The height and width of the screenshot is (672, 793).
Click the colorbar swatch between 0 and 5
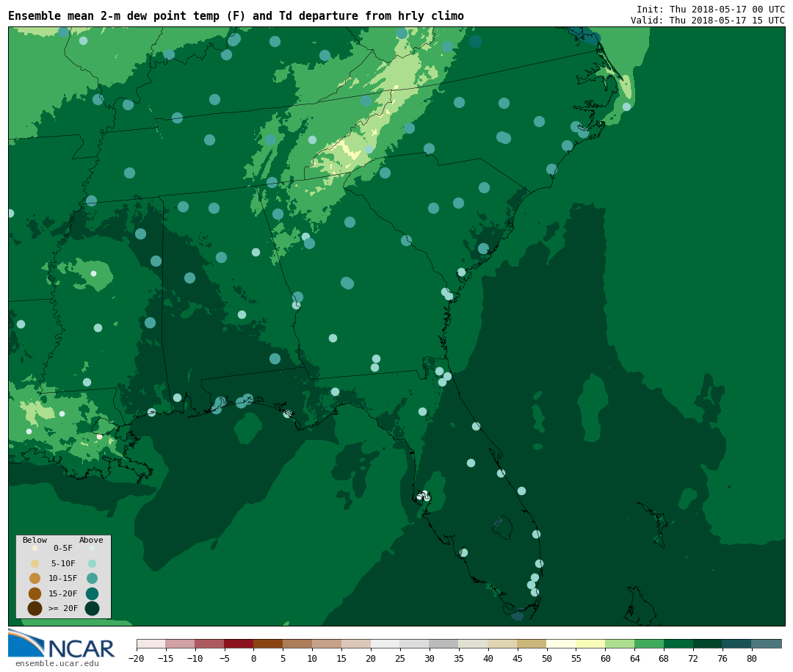pos(268,643)
